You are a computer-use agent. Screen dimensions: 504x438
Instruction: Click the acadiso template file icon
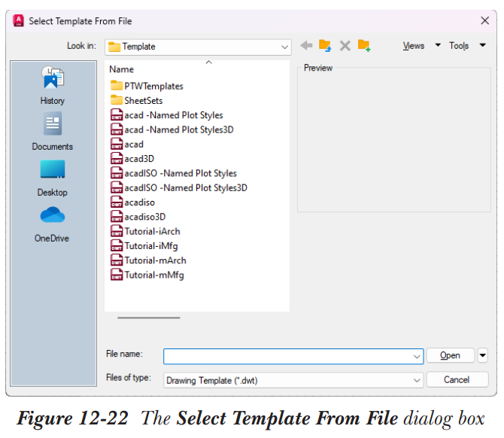(x=117, y=202)
